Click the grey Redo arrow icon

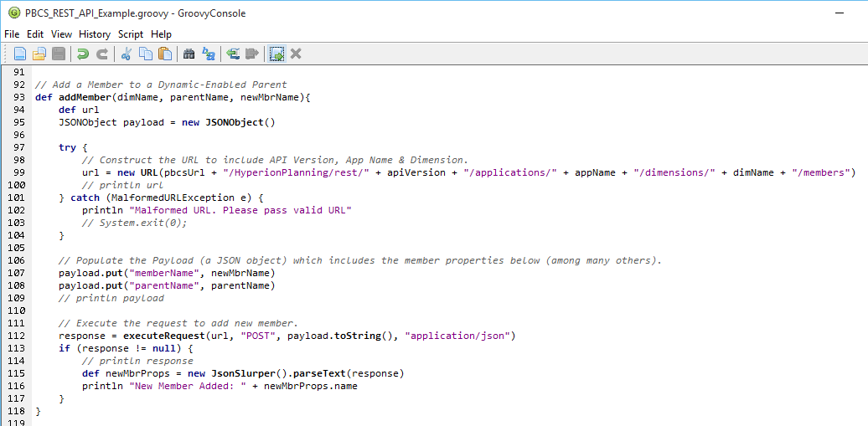tap(102, 54)
